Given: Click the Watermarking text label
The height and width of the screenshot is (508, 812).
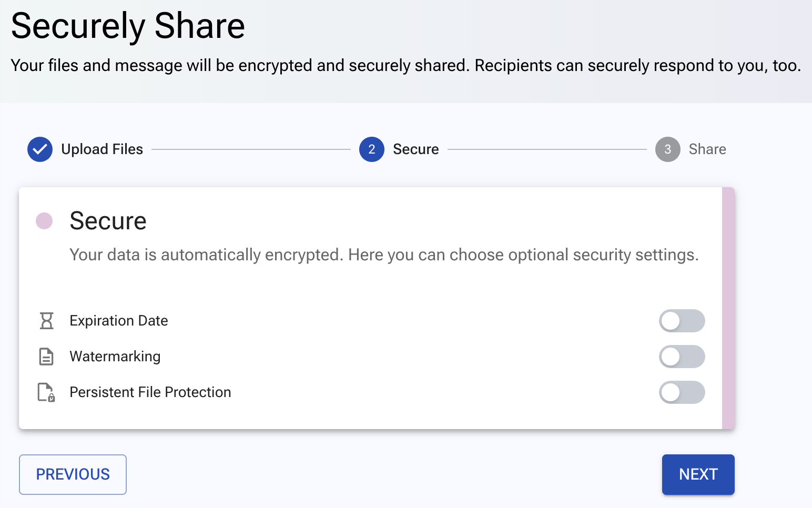Looking at the screenshot, I should tap(115, 356).
